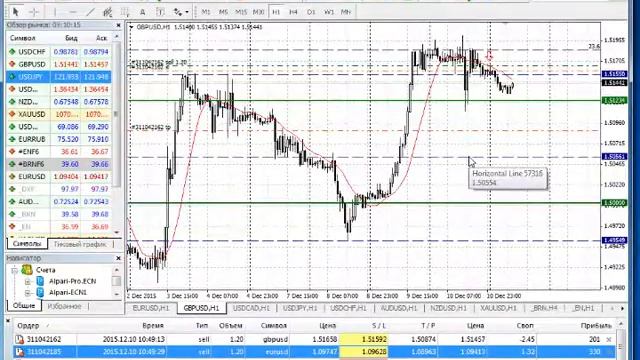
Task: Switch chart to H4 timeframe
Action: click(293, 12)
